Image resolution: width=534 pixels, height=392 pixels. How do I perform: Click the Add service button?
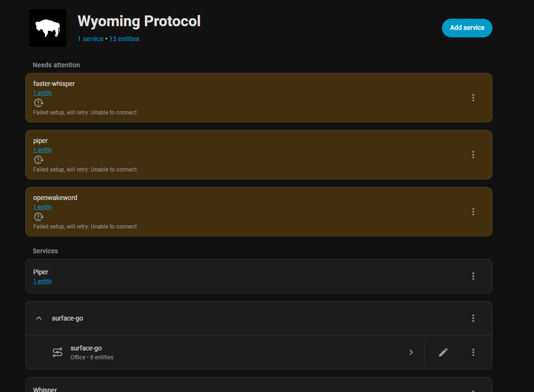click(467, 28)
